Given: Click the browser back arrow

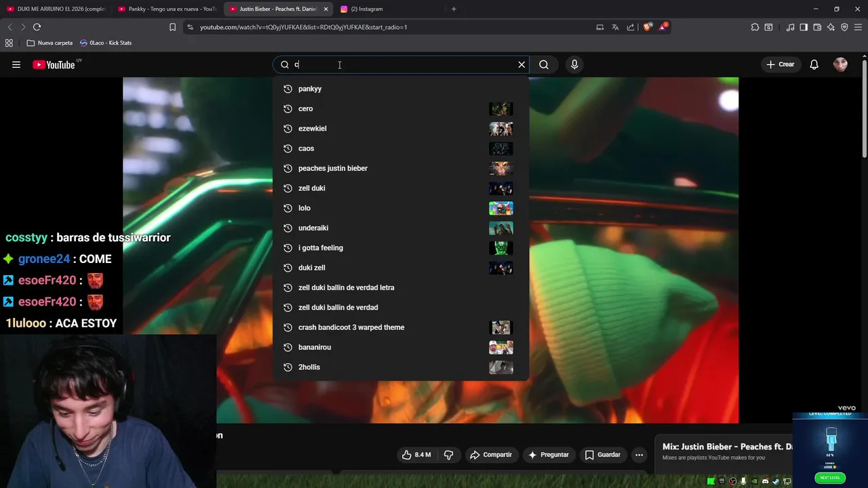Looking at the screenshot, I should click(x=9, y=27).
